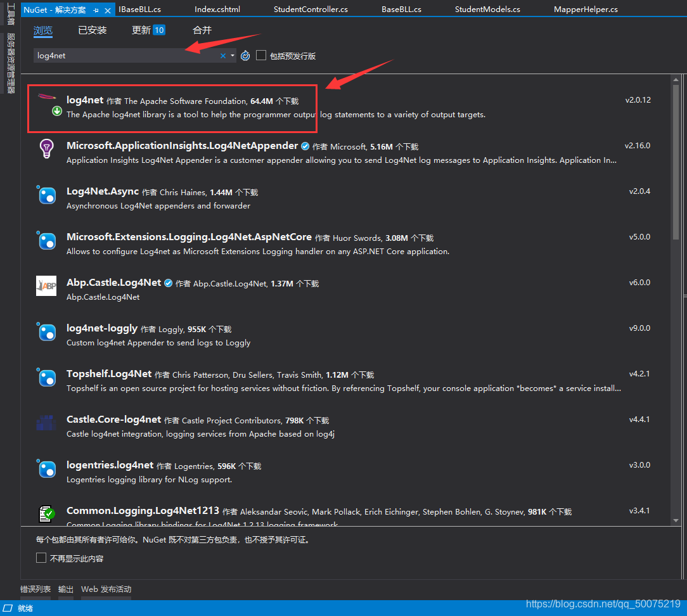Viewport: 687px width, 616px height.
Task: Open the 更新 updates tab
Action: click(141, 30)
